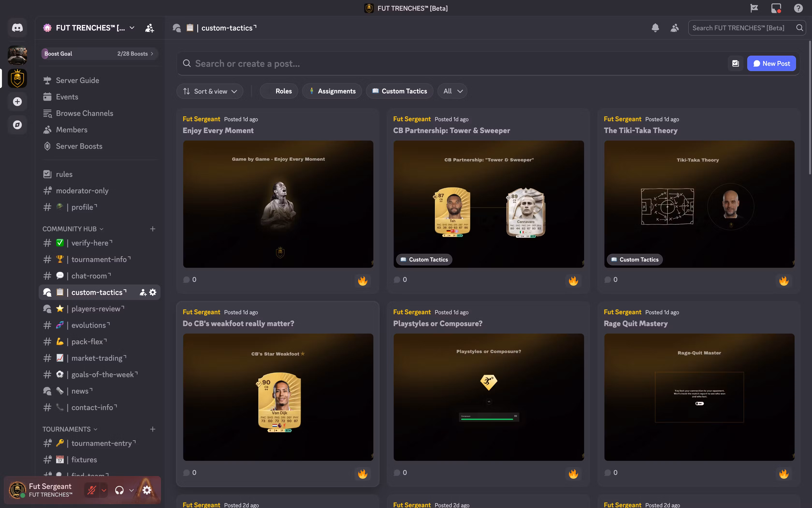Open the Sort & view dropdown

point(210,91)
